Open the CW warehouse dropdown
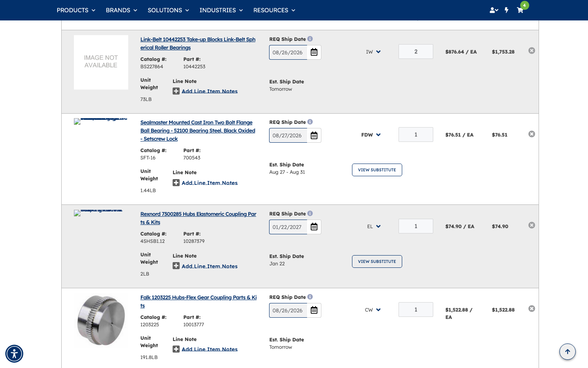Screen dimensions: 588x368 373,310
